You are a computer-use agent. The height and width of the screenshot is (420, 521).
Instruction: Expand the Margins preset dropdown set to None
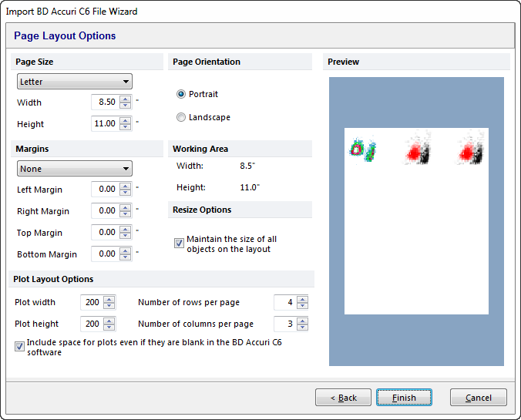pos(74,169)
